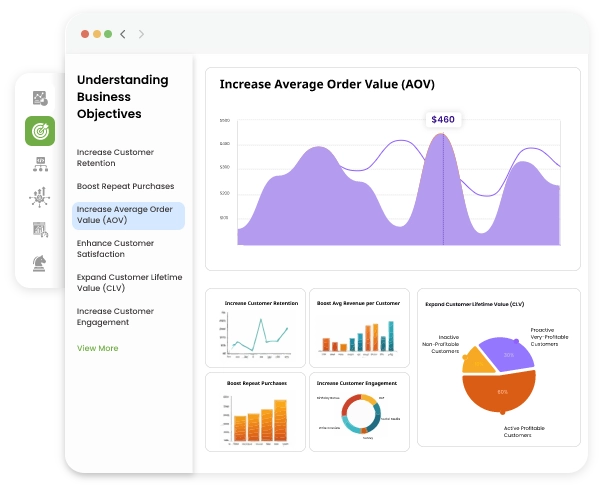
Task: Click the purple 30% pie slice
Action: click(x=508, y=354)
